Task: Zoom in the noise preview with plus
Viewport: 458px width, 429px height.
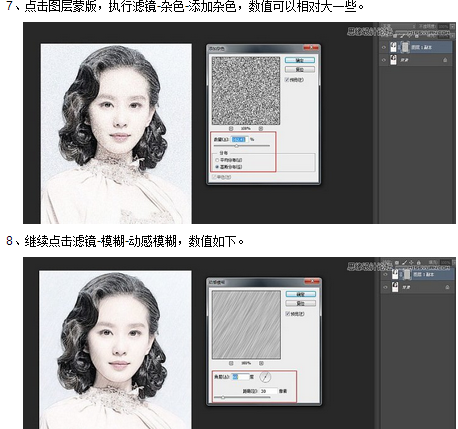Action: pos(261,128)
